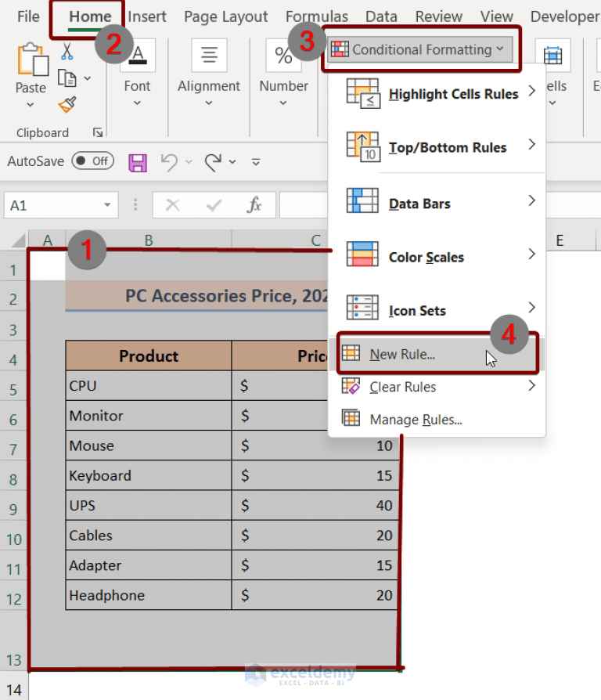601x700 pixels.
Task: Switch to the Developer tab
Action: 565,16
